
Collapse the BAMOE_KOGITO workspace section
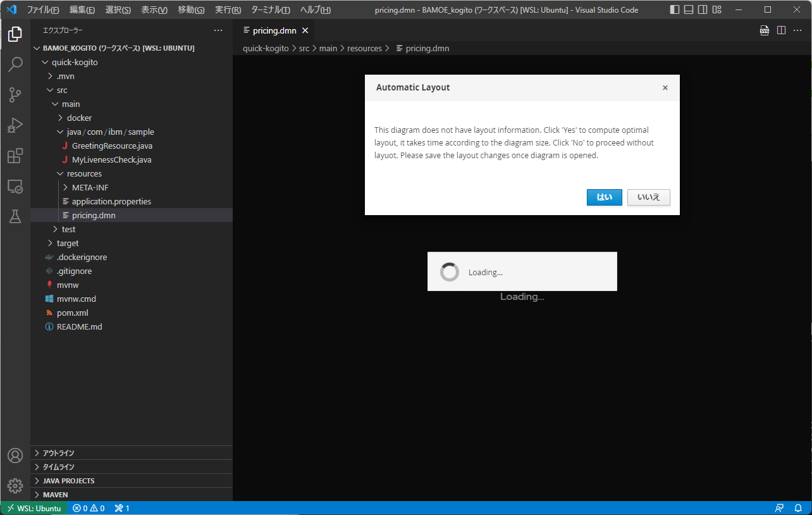[x=132, y=48]
